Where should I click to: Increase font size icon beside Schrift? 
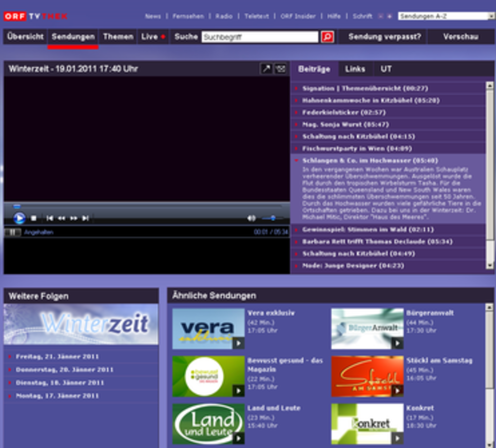click(390, 16)
